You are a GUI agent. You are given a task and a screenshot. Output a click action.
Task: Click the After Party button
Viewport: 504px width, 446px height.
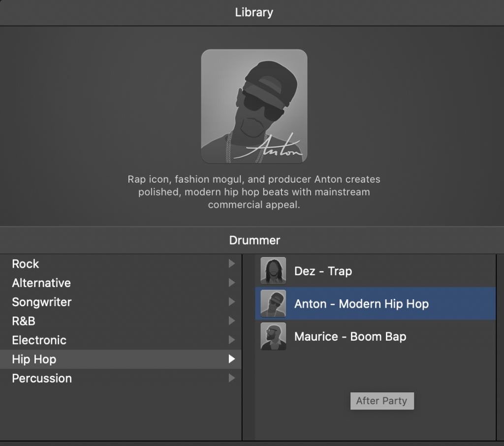[382, 401]
